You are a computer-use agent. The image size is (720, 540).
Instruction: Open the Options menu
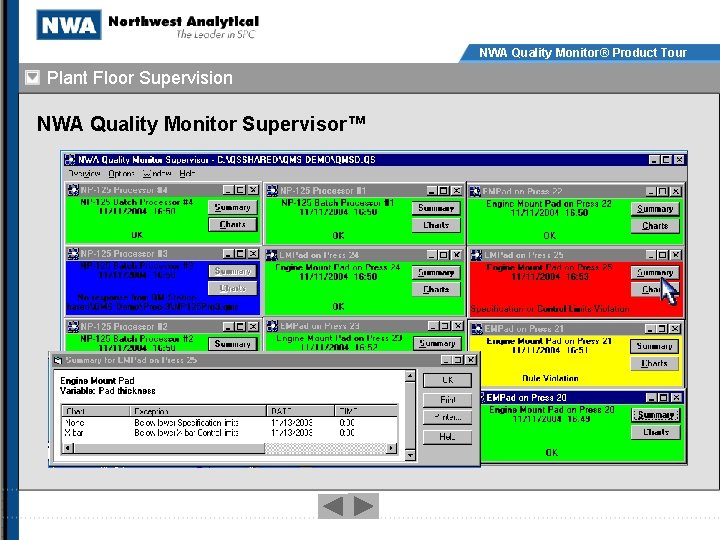coord(121,174)
